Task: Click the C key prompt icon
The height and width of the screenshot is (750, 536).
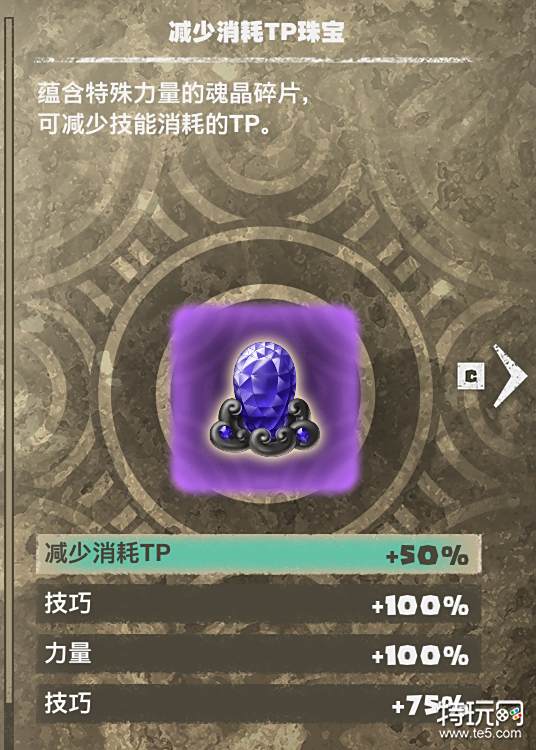Action: point(470,375)
